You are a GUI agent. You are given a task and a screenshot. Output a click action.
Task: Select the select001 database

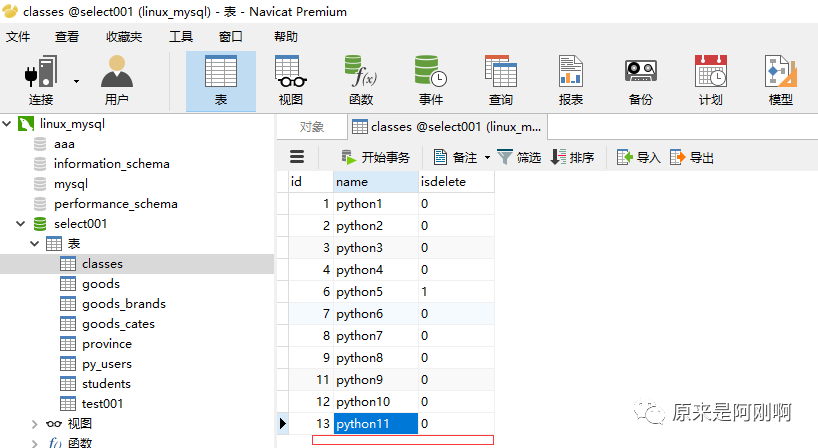[x=80, y=224]
